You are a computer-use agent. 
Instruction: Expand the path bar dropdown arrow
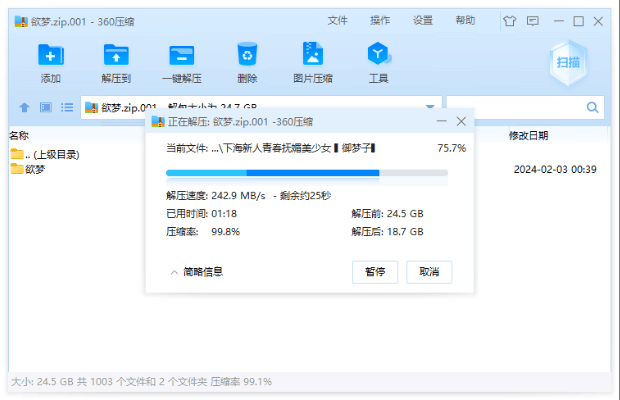pyautogui.click(x=430, y=107)
